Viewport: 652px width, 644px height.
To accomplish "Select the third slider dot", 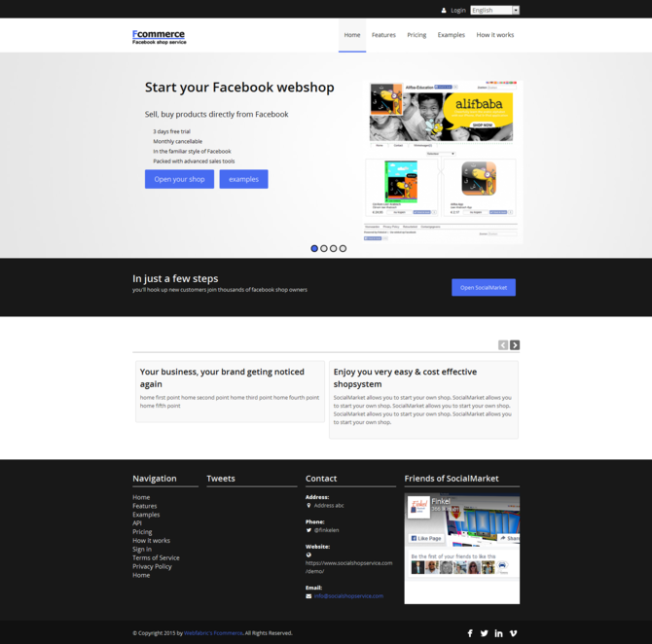I will [334, 249].
